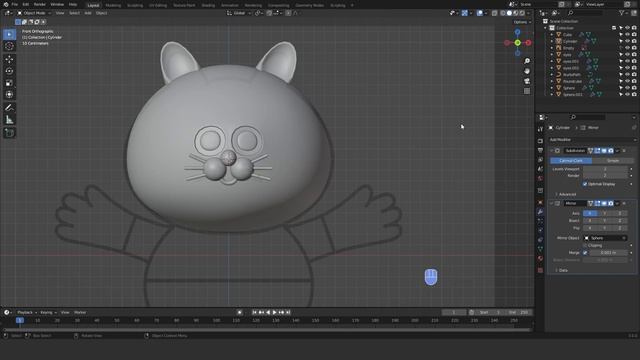This screenshot has height=360, width=640.
Task: Click the navigation axis gizmo green center
Action: pyautogui.click(x=518, y=42)
